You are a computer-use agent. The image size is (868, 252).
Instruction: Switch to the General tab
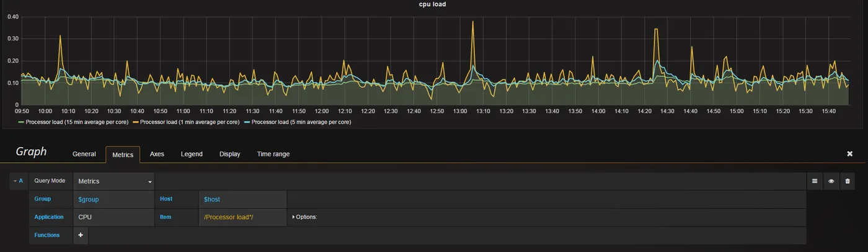pyautogui.click(x=84, y=154)
